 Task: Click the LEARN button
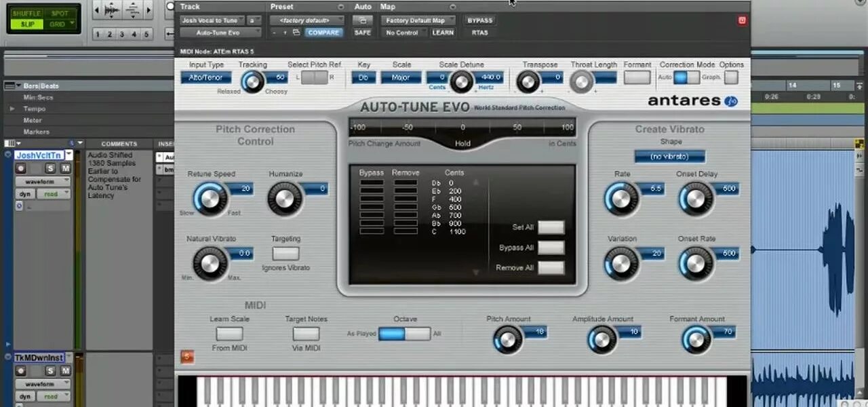[443, 33]
